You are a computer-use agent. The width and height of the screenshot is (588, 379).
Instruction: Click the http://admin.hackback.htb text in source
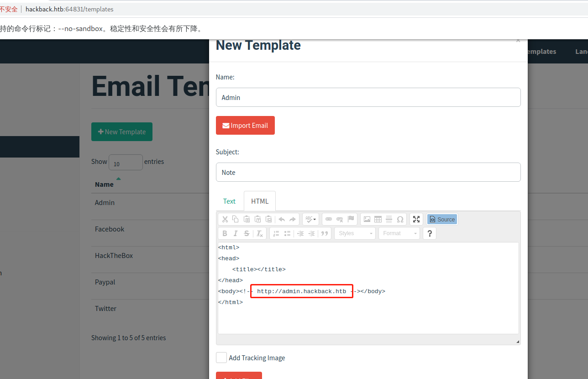[x=301, y=291]
